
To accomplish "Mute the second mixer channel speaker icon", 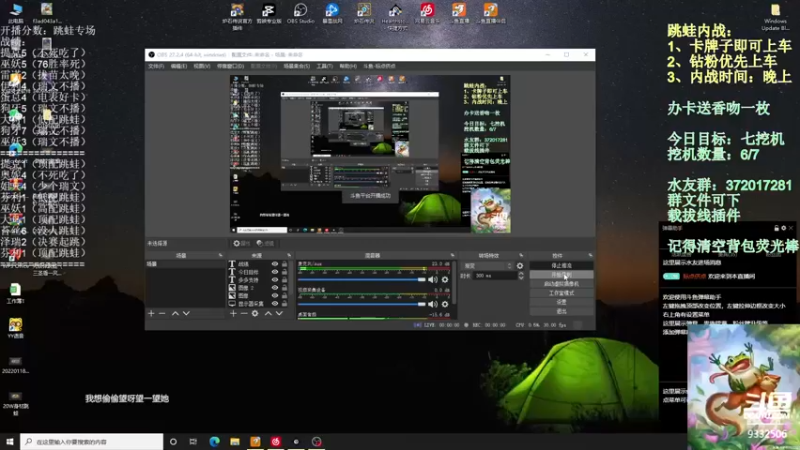I will [x=433, y=304].
